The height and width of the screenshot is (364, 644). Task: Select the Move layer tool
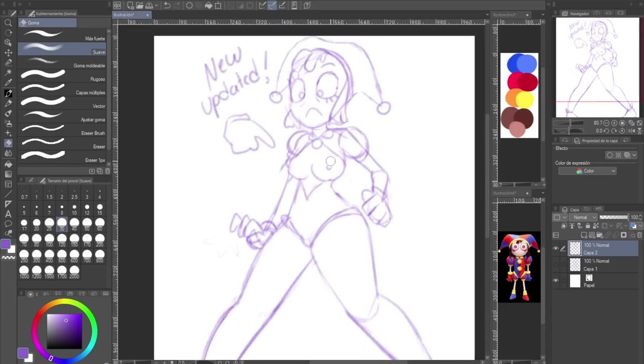tap(8, 53)
